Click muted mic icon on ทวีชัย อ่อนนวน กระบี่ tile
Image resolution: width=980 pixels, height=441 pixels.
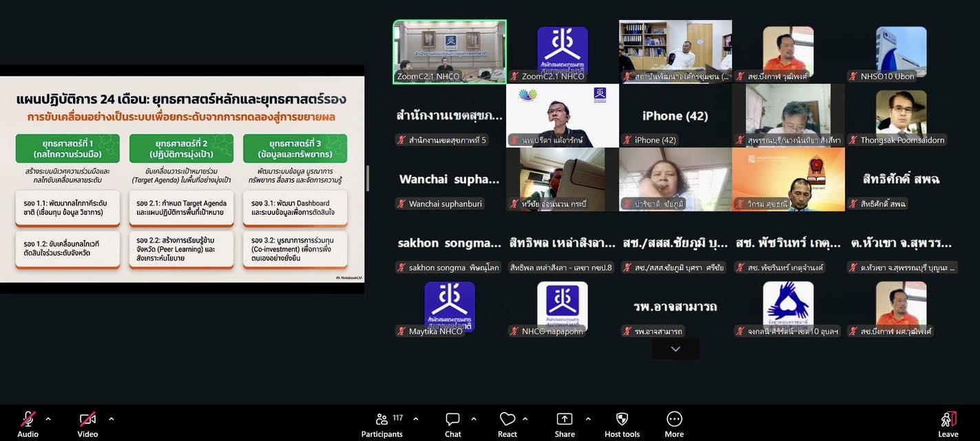(514, 204)
